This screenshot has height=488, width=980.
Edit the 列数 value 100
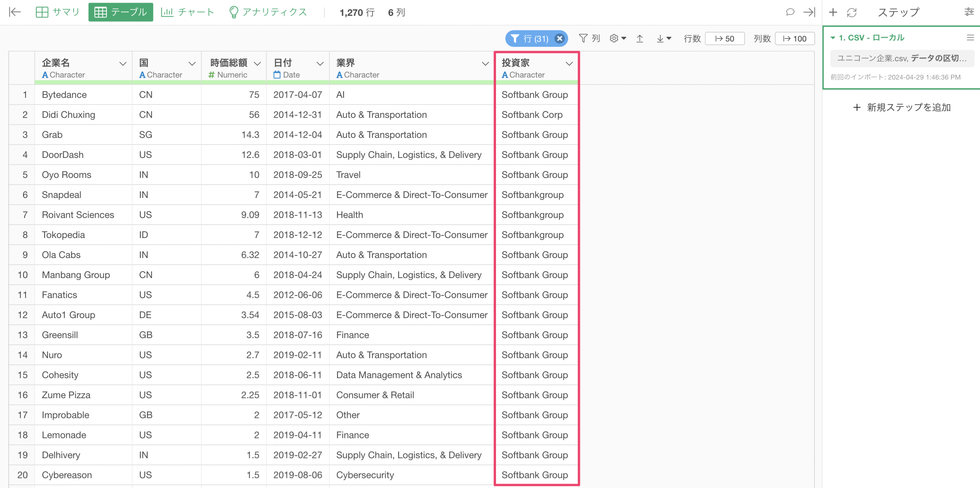click(x=795, y=38)
